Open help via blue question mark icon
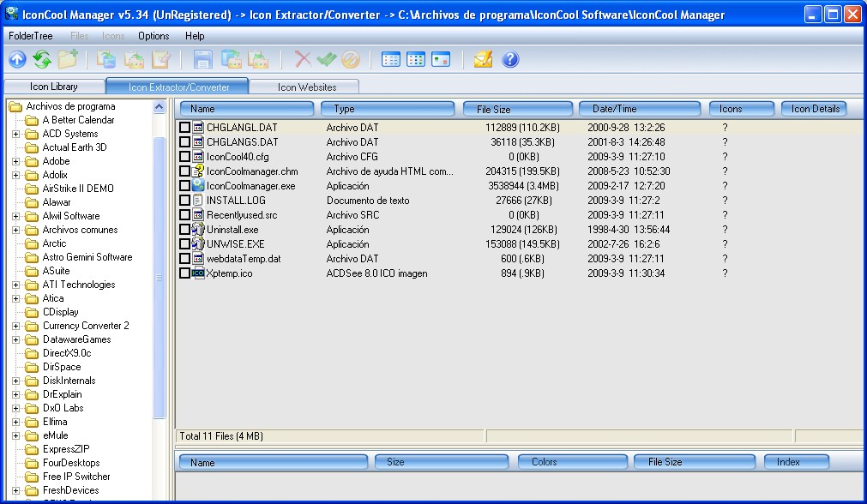The width and height of the screenshot is (867, 504). tap(510, 59)
